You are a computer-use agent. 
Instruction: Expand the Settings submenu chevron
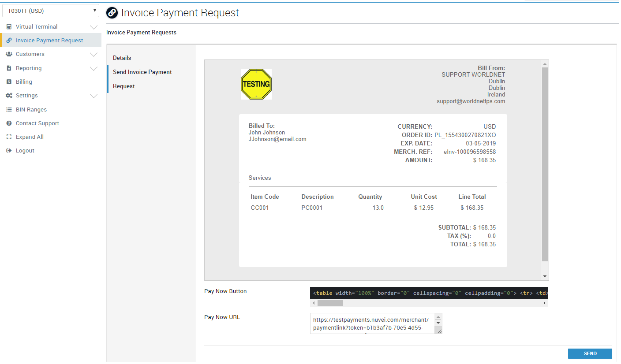pyautogui.click(x=94, y=96)
